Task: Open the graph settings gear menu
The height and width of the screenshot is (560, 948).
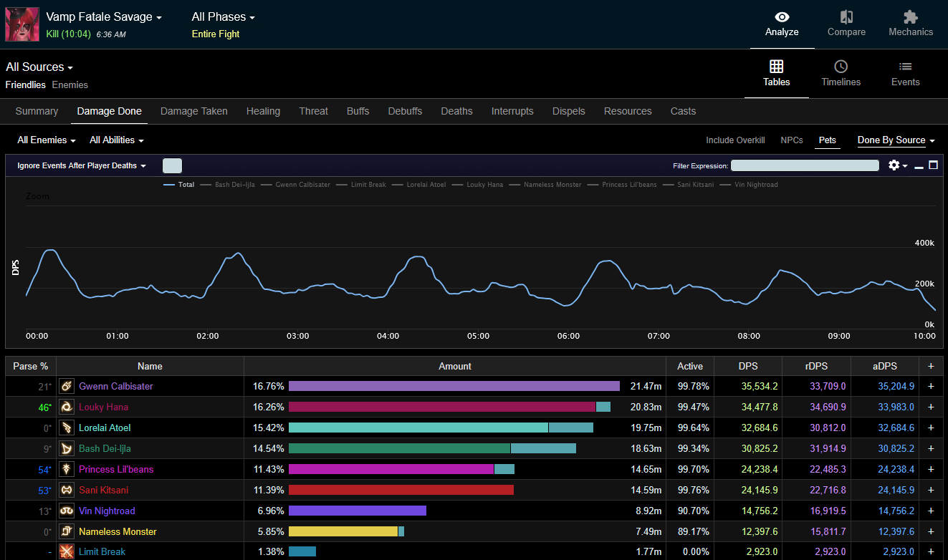Action: (x=897, y=165)
